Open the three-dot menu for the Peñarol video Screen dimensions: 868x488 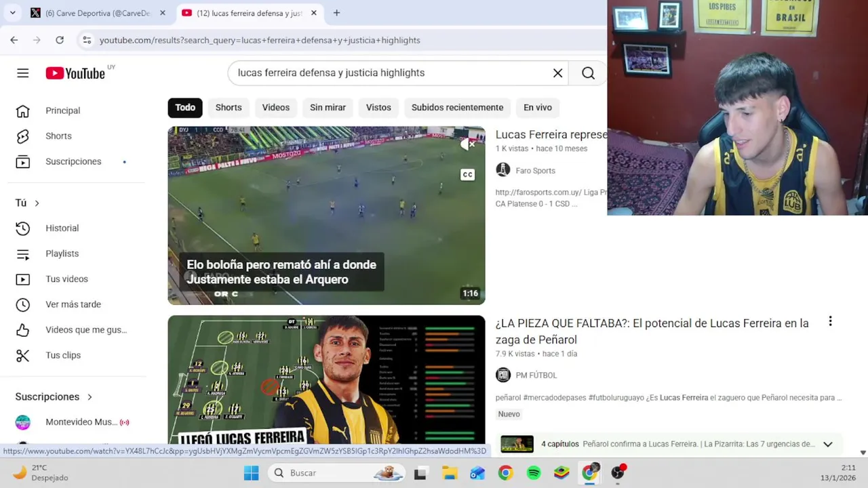[830, 321]
